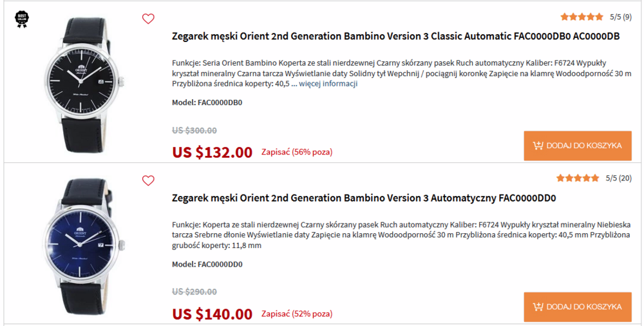Expand description via "więcej informacji"
Viewport: 644px width, 326px height.
(328, 84)
